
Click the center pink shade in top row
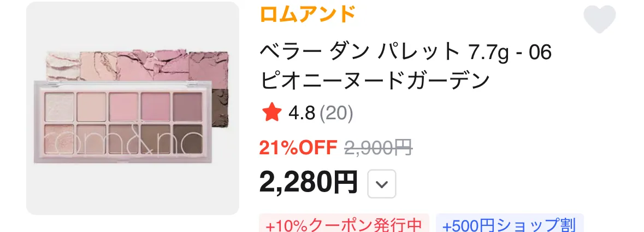click(x=123, y=107)
